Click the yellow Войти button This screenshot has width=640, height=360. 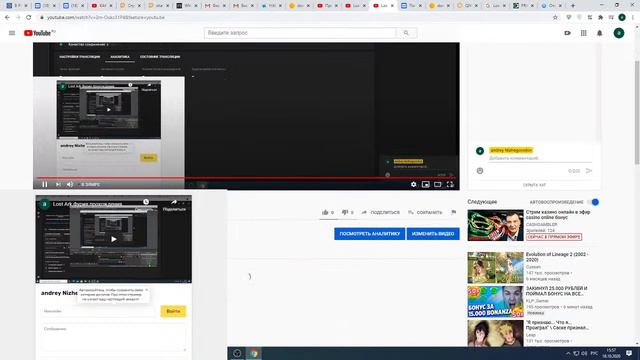pyautogui.click(x=173, y=311)
